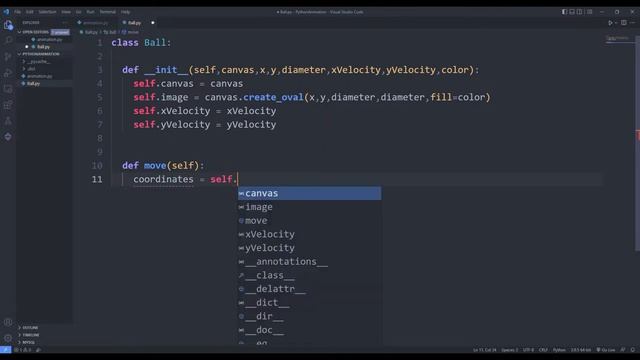Select Ball.py in the project folder tree
The image size is (640, 360).
click(x=33, y=83)
